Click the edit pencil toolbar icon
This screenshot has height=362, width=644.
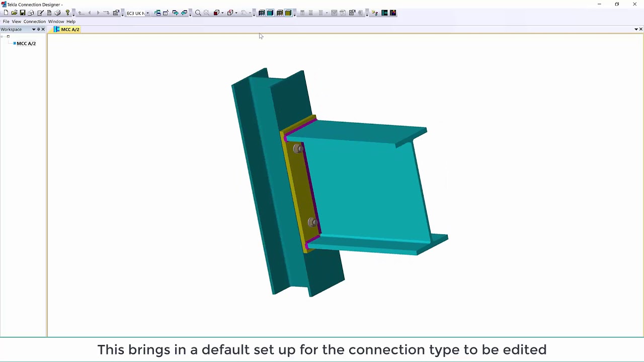40,13
